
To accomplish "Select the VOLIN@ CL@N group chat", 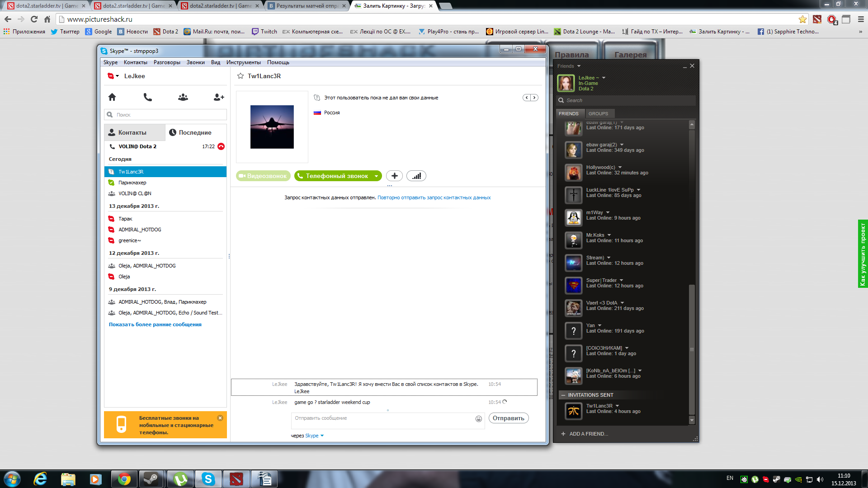I will [165, 193].
